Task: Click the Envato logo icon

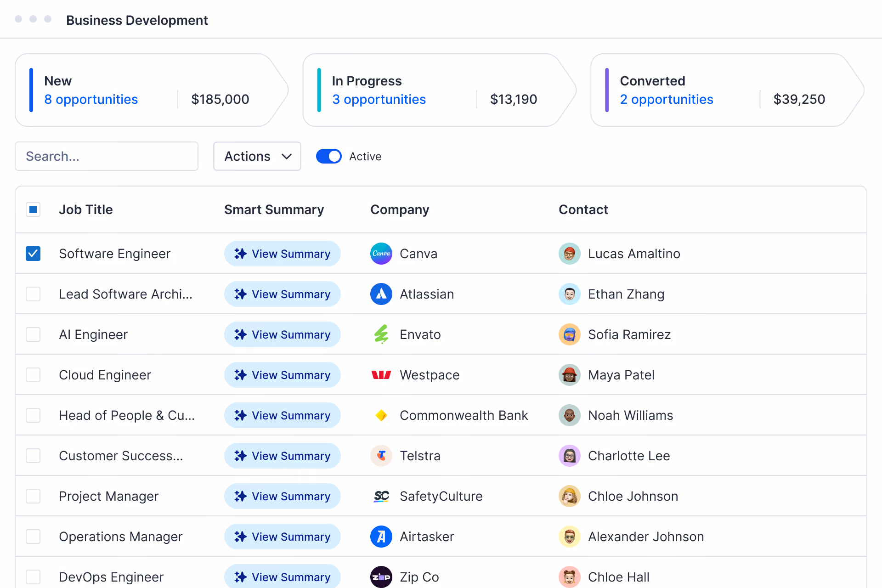Action: point(381,334)
